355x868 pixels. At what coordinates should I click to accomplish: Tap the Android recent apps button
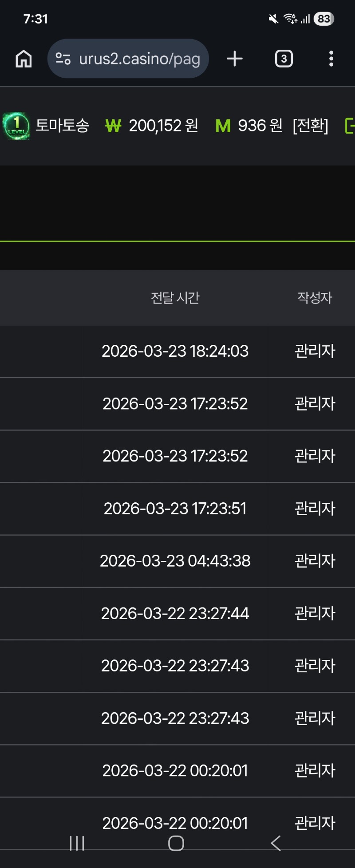(x=77, y=843)
